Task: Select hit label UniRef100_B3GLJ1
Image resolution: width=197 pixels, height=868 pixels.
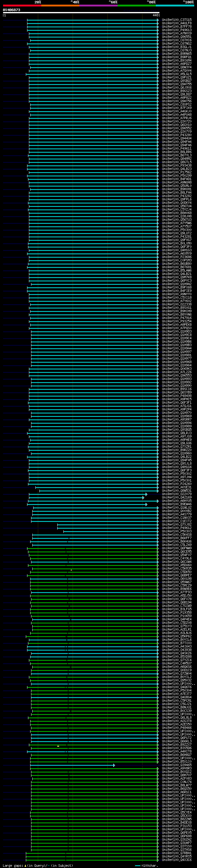Action: pos(177,47)
